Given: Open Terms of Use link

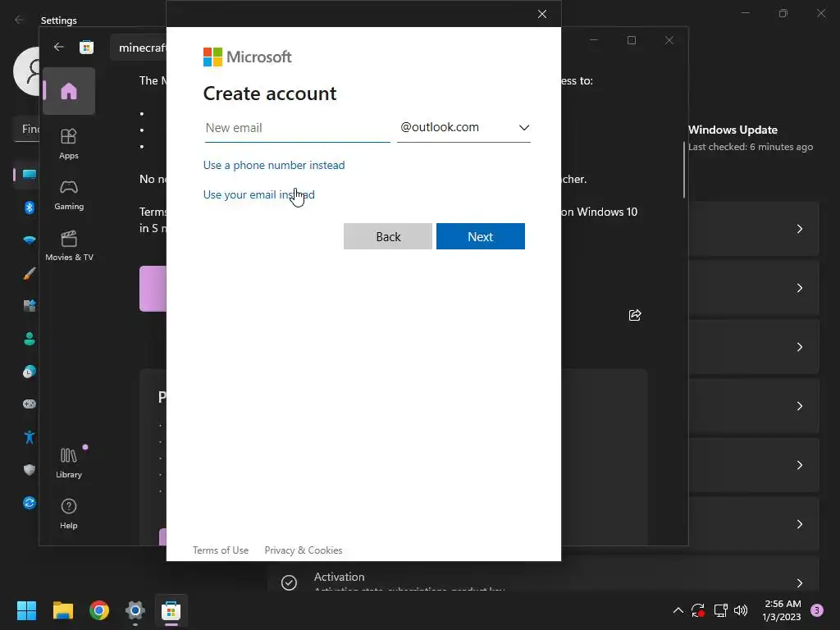Looking at the screenshot, I should (221, 550).
